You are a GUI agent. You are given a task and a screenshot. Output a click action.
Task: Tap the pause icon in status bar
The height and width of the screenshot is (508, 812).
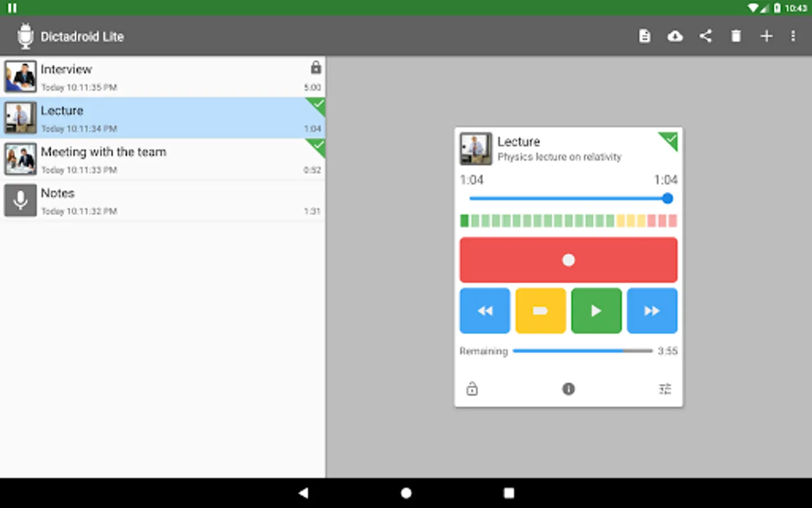(x=12, y=8)
